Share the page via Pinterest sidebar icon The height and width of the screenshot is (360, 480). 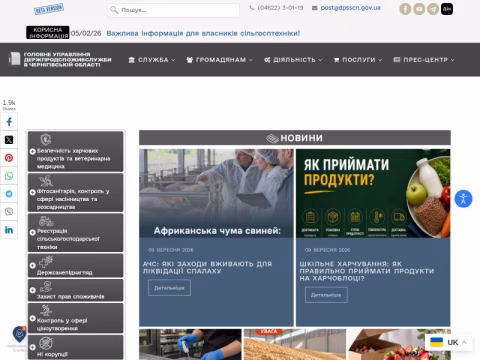coord(9,158)
